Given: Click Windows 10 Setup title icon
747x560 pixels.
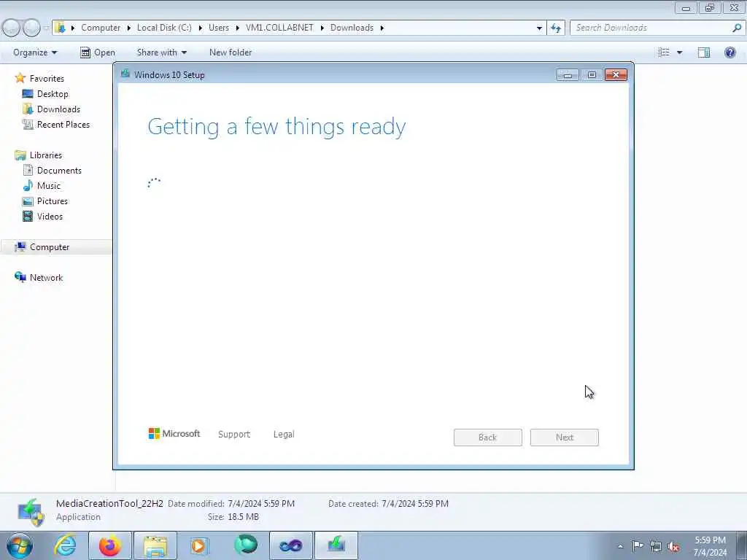Looking at the screenshot, I should (x=125, y=74).
